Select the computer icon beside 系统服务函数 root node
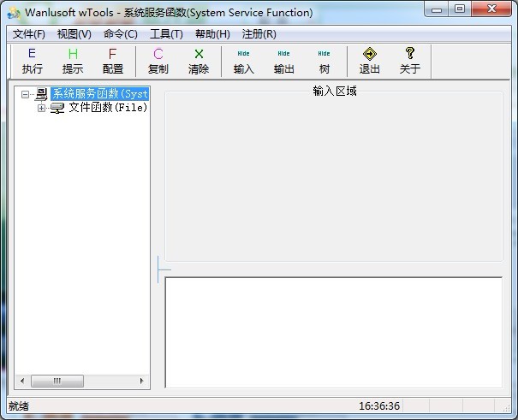The height and width of the screenshot is (420, 518). [x=41, y=94]
